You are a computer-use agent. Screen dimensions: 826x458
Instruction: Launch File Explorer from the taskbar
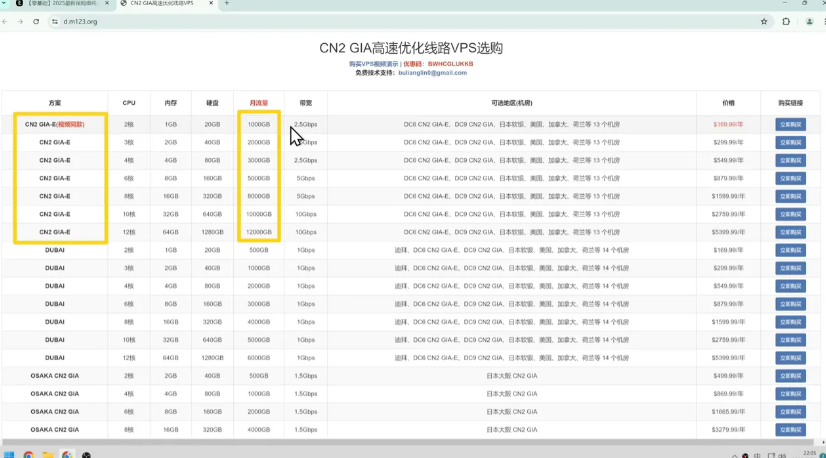48,454
